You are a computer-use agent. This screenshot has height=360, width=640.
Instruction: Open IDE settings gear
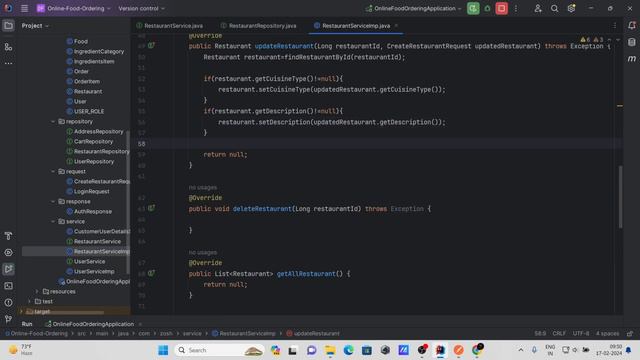[571, 8]
